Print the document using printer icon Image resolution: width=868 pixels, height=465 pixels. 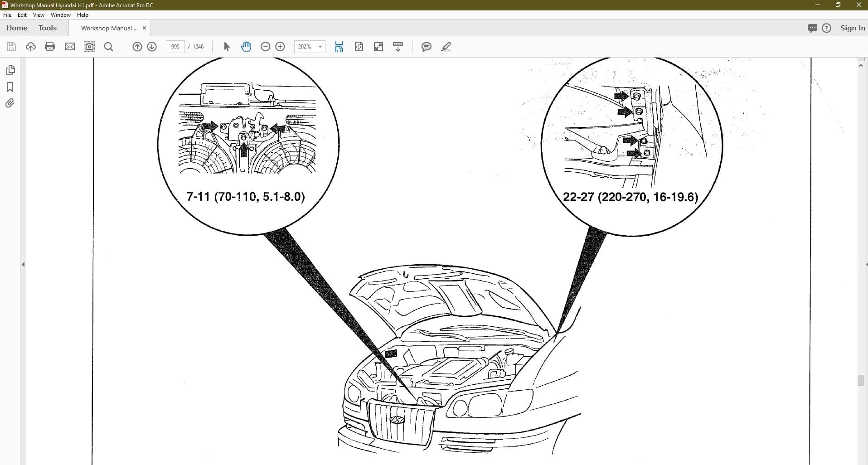click(x=50, y=47)
